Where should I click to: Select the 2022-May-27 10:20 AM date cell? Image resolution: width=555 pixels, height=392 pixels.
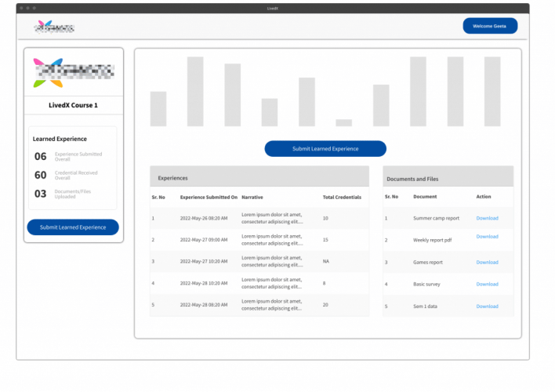coord(204,261)
